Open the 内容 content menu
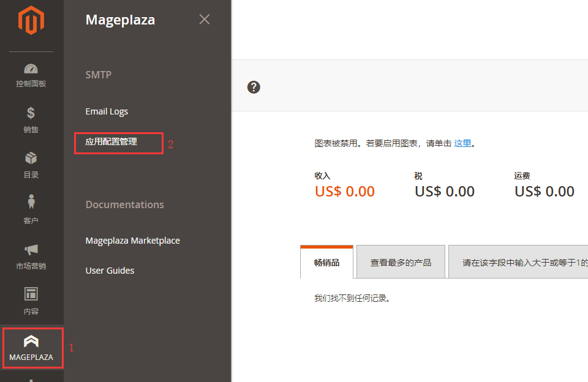 [x=31, y=301]
